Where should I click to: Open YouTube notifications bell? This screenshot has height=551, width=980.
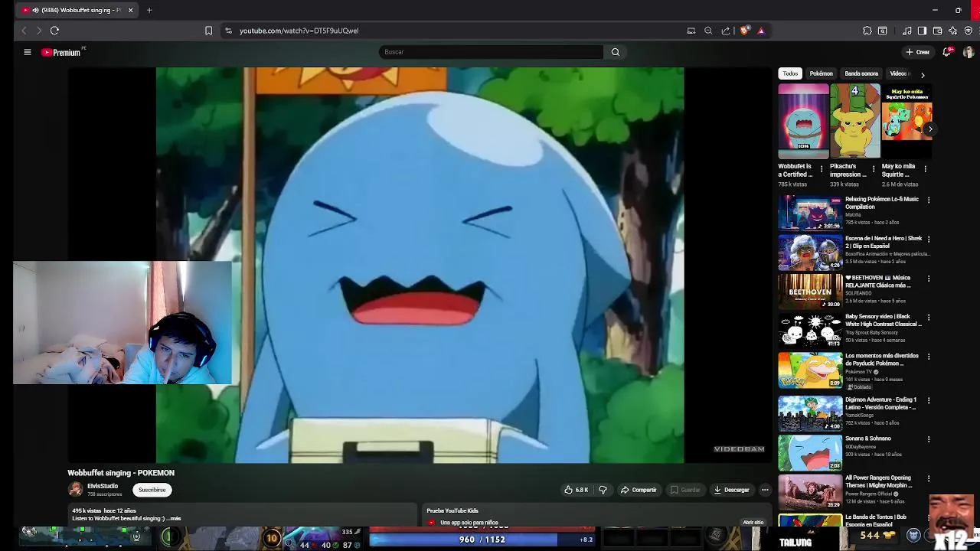click(x=948, y=52)
